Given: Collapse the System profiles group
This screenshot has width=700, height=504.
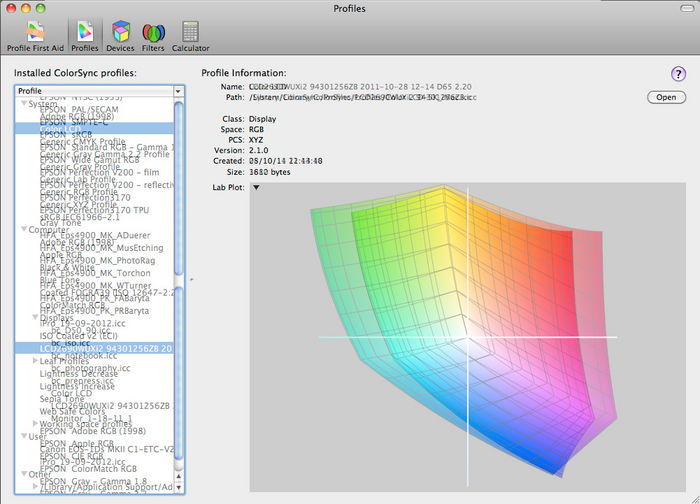Looking at the screenshot, I should coord(24,103).
